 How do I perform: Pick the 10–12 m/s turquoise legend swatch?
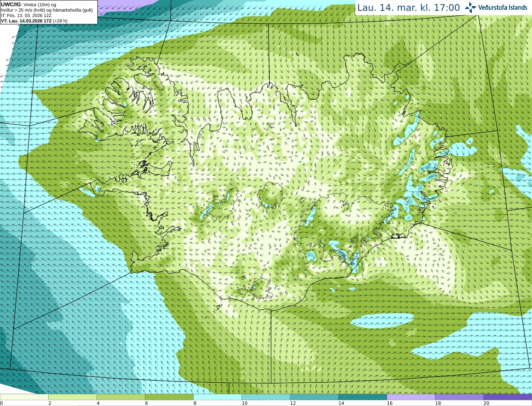(266, 397)
